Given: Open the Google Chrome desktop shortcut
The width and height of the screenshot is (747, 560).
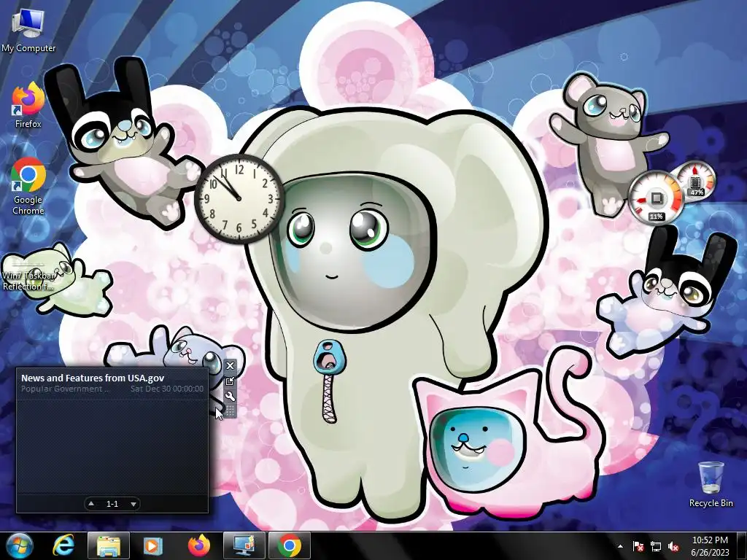Looking at the screenshot, I should (x=28, y=186).
